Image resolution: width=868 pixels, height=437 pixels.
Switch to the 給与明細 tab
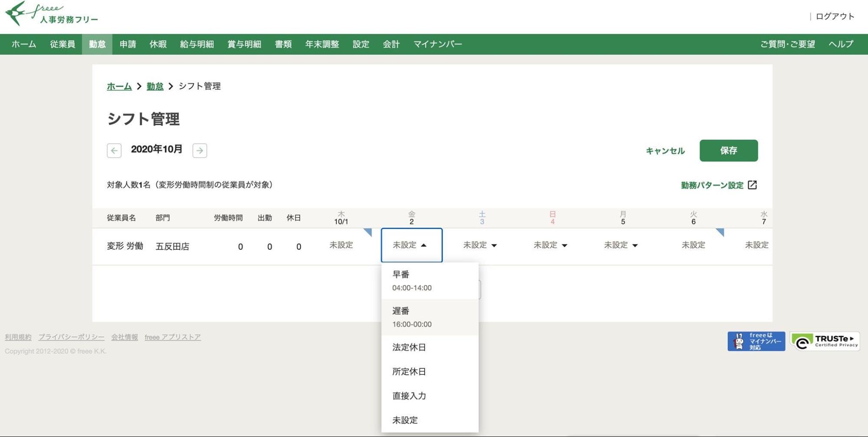[196, 44]
